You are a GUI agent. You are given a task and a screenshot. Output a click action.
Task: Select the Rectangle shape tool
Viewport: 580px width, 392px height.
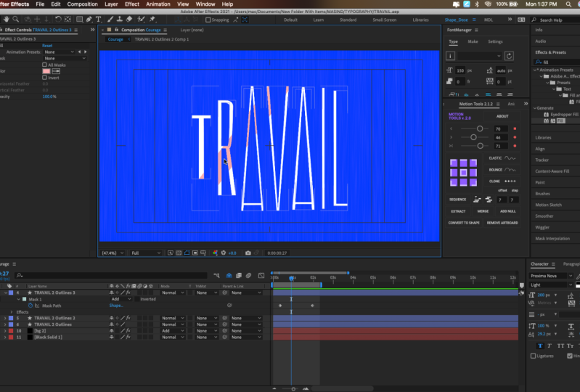pyautogui.click(x=79, y=19)
